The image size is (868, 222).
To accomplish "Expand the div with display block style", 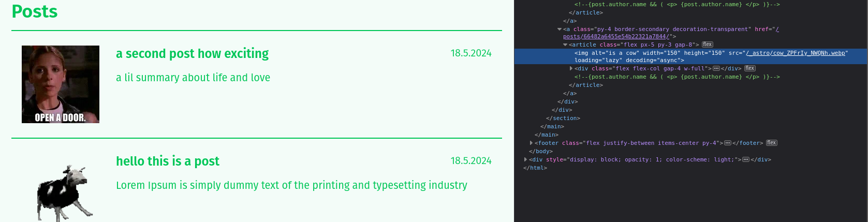I will coord(525,159).
